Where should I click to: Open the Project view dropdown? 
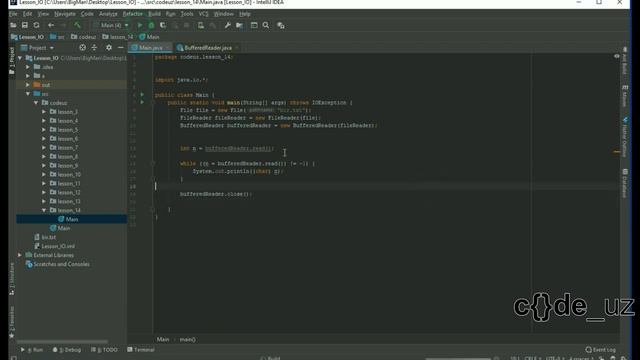click(38, 48)
